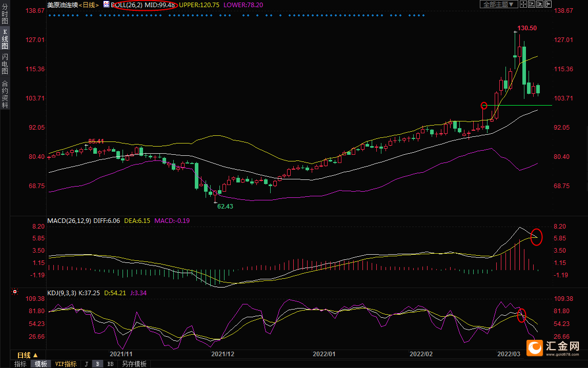Open the VIP指标 tab
This screenshot has width=588, height=368.
tap(66, 364)
